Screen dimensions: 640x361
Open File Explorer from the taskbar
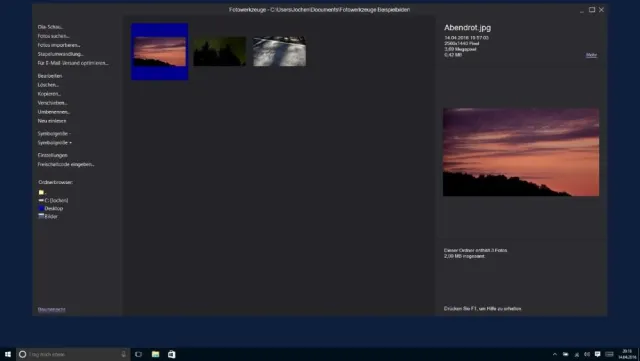pyautogui.click(x=155, y=354)
